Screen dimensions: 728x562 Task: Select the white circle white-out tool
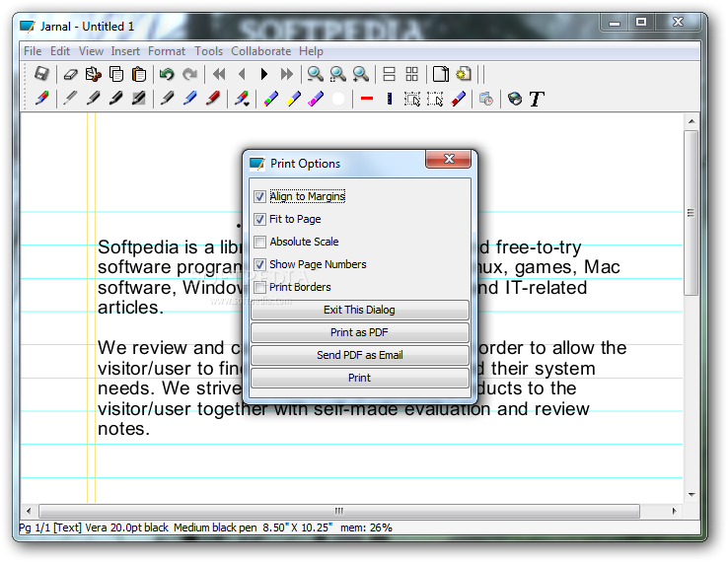pyautogui.click(x=338, y=99)
